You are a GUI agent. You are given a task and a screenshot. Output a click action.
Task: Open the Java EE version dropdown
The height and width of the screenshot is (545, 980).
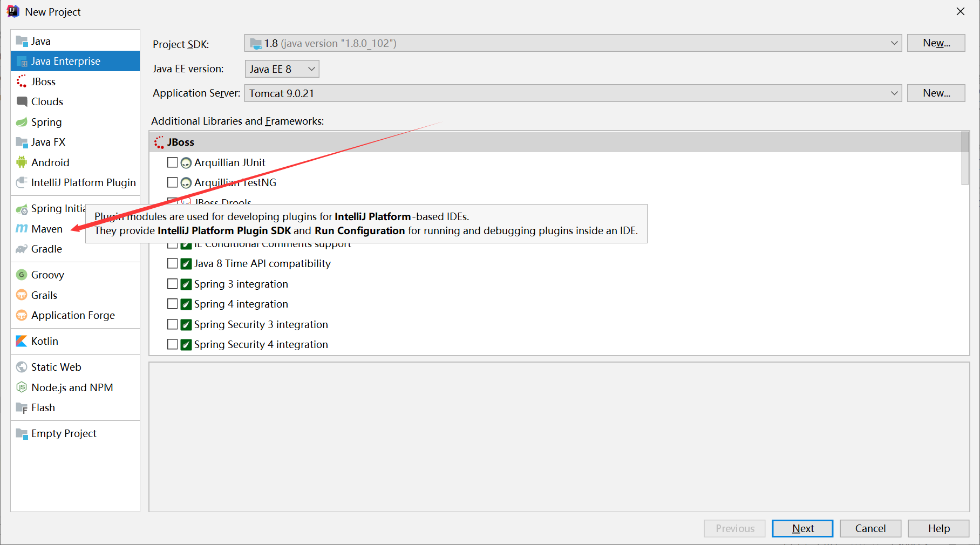tap(282, 69)
